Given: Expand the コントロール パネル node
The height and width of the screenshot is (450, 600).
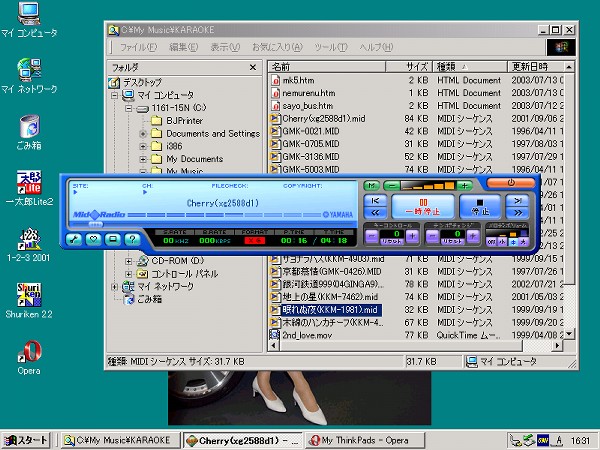Looking at the screenshot, I should pyautogui.click(x=129, y=274).
